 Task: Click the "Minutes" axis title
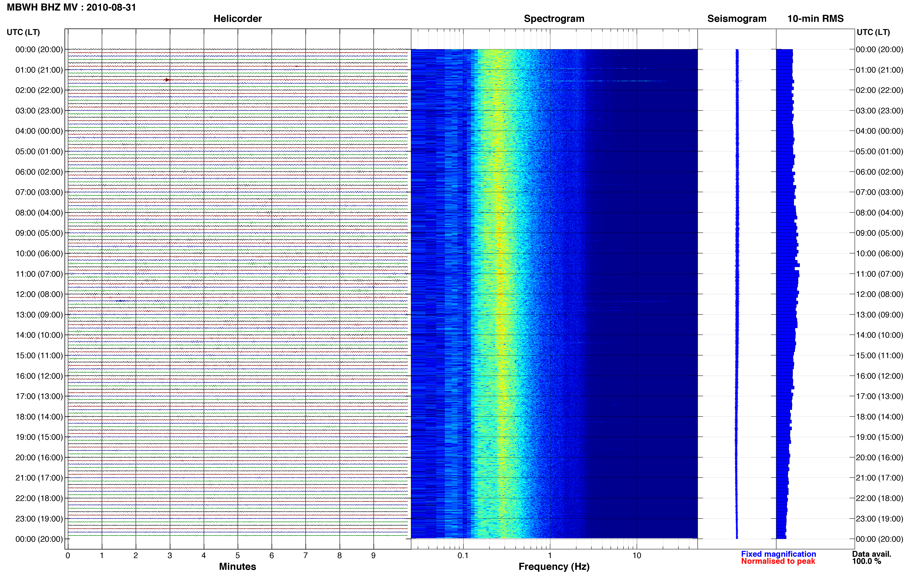point(237,566)
